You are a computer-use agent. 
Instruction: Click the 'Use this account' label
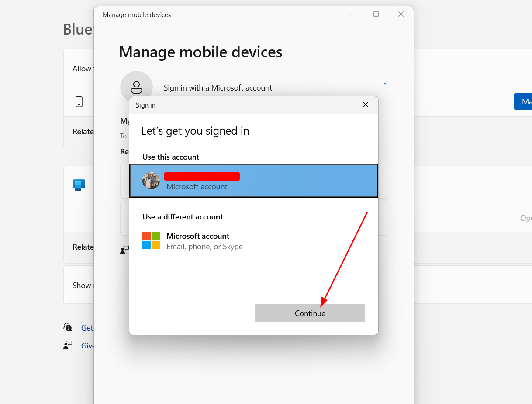pyautogui.click(x=171, y=157)
